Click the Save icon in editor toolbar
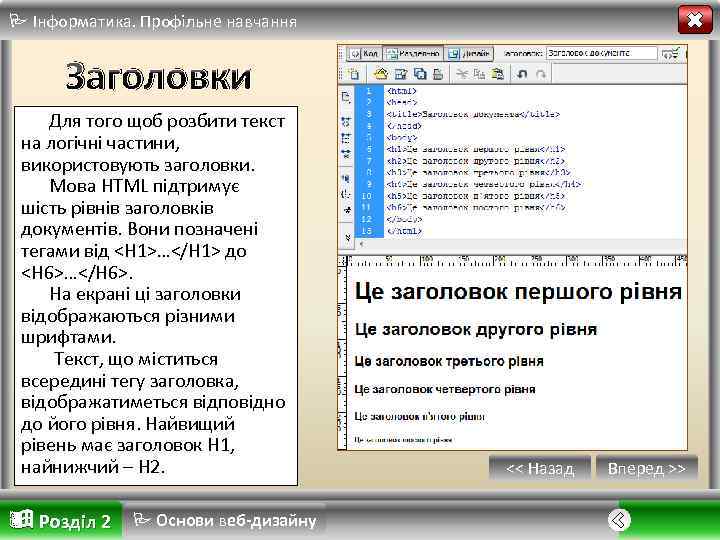Screen dimensions: 720x540 (x=401, y=74)
